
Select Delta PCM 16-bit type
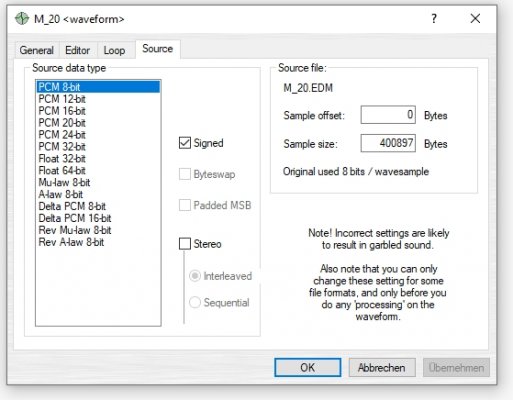[98, 218]
